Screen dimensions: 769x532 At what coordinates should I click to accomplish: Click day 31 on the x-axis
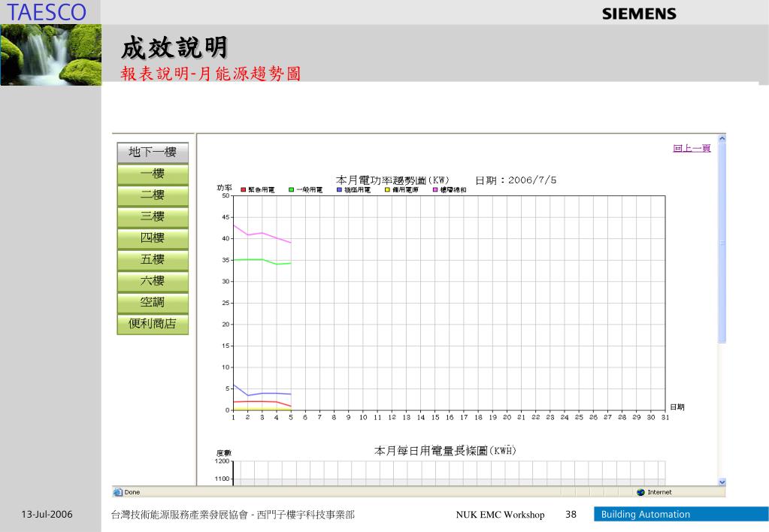click(665, 417)
